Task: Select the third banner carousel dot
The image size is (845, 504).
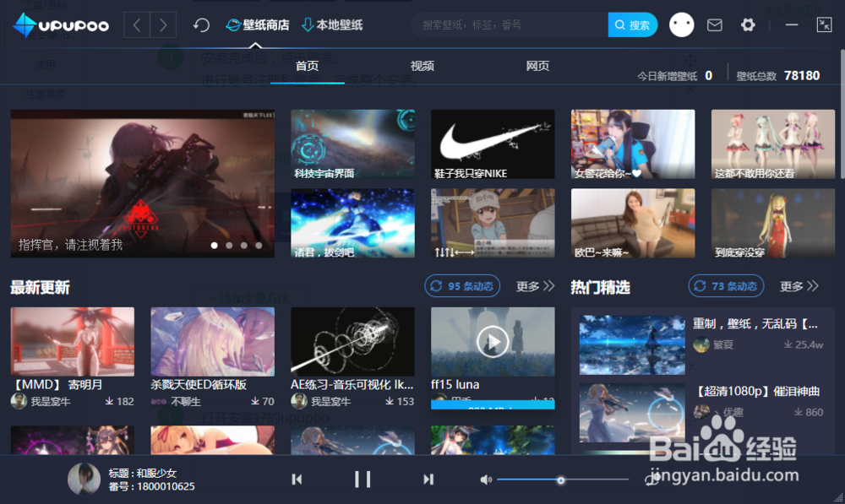Action: click(244, 245)
